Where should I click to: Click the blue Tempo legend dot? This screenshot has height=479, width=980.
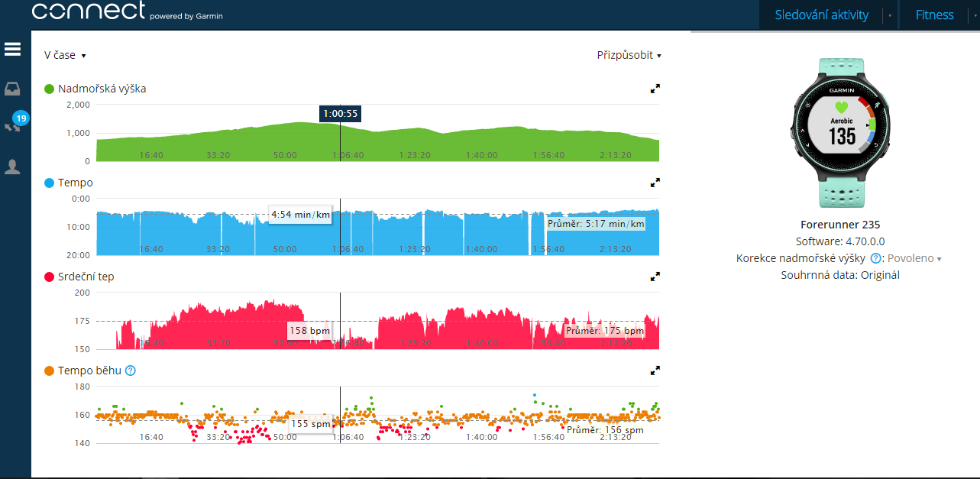coord(50,183)
